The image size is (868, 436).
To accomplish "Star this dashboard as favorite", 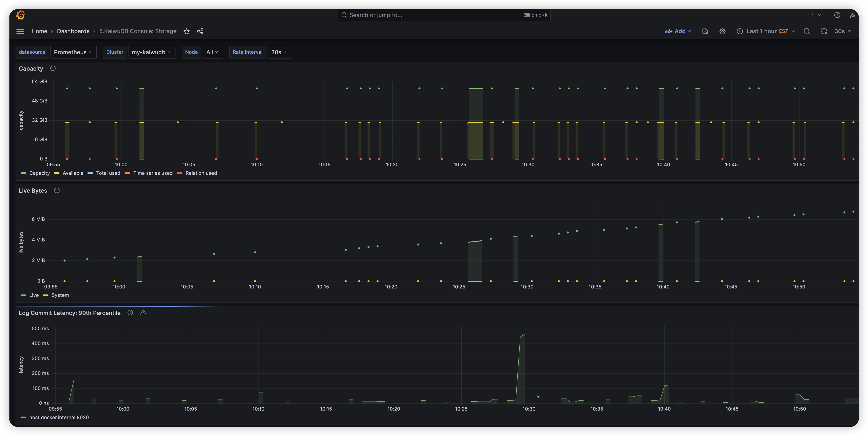I will tap(187, 31).
